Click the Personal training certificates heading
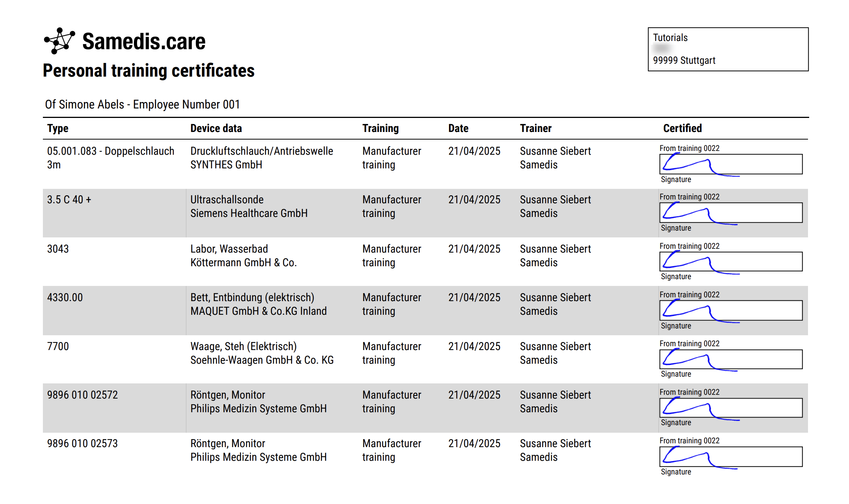This screenshot has width=849, height=504. (x=148, y=71)
